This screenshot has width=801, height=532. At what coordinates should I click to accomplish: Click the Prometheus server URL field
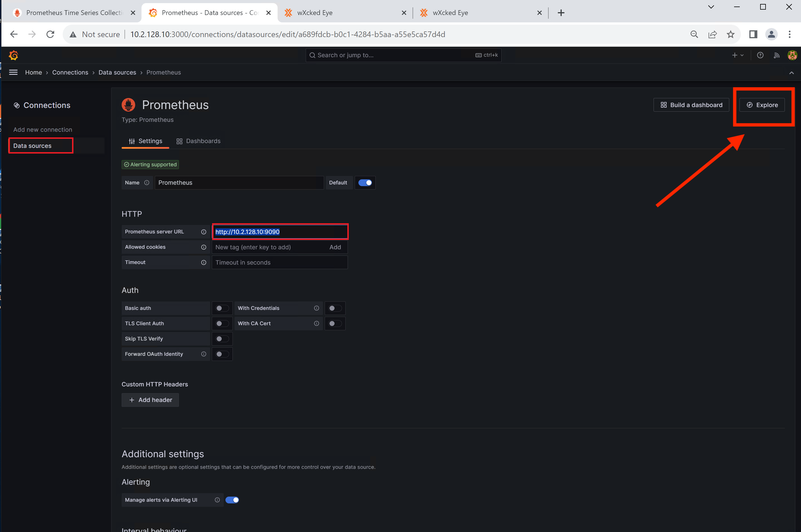[280, 232]
